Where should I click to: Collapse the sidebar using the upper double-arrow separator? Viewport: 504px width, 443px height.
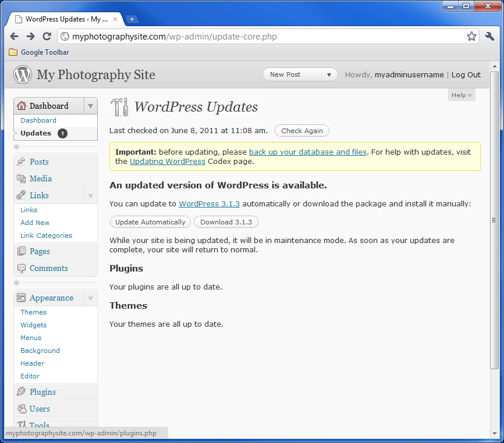click(x=17, y=147)
